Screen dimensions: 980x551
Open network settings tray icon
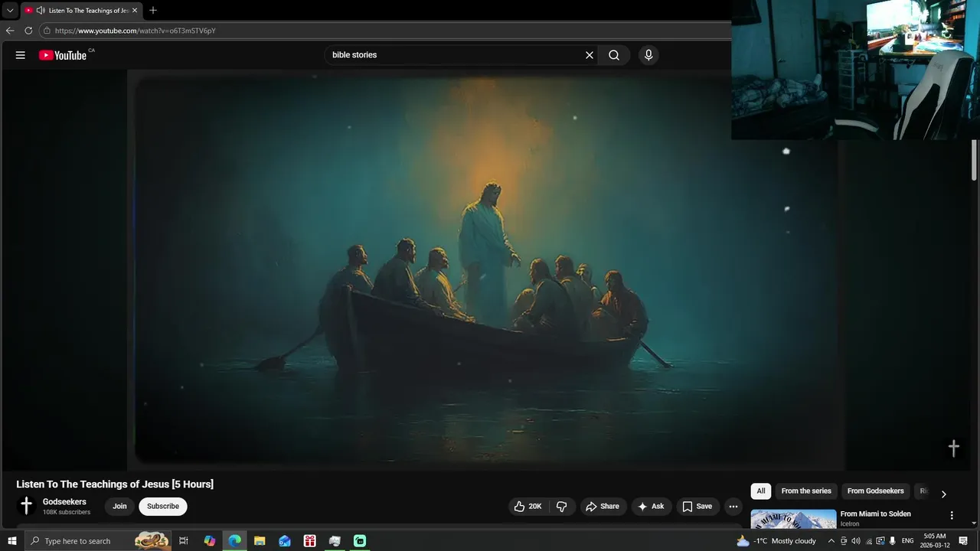pyautogui.click(x=868, y=541)
